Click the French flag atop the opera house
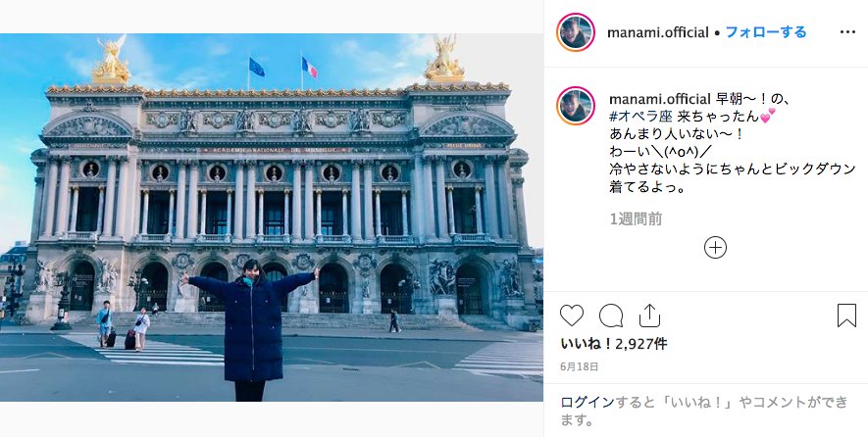Image resolution: width=868 pixels, height=437 pixels. [309, 68]
